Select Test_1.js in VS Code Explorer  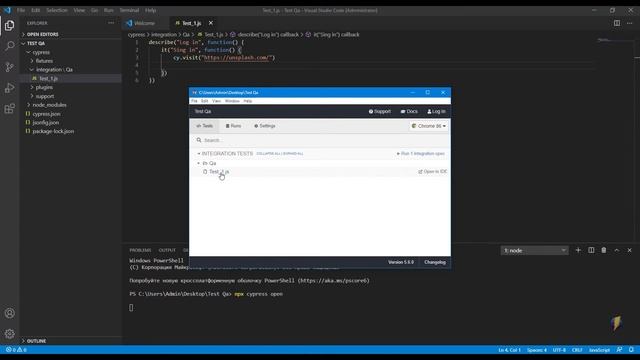point(48,78)
